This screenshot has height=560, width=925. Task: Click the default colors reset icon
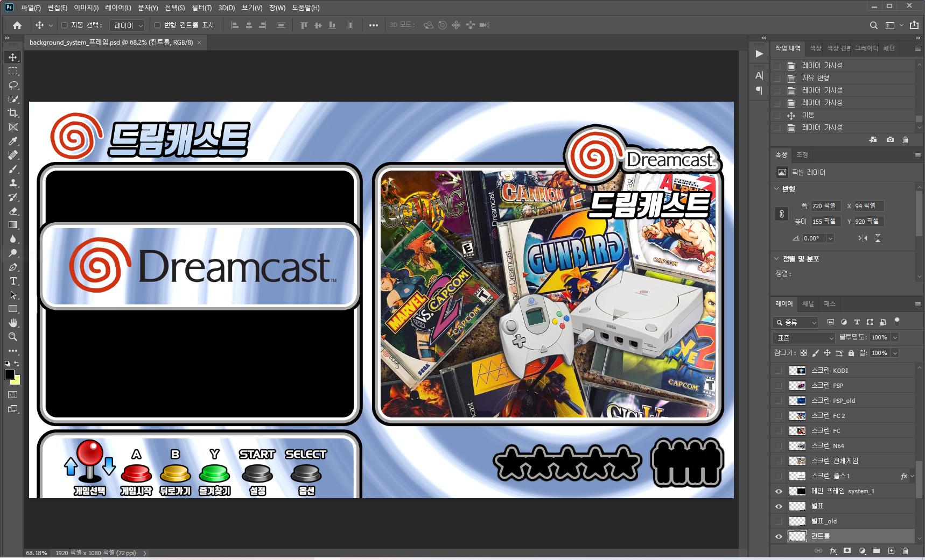click(x=8, y=364)
